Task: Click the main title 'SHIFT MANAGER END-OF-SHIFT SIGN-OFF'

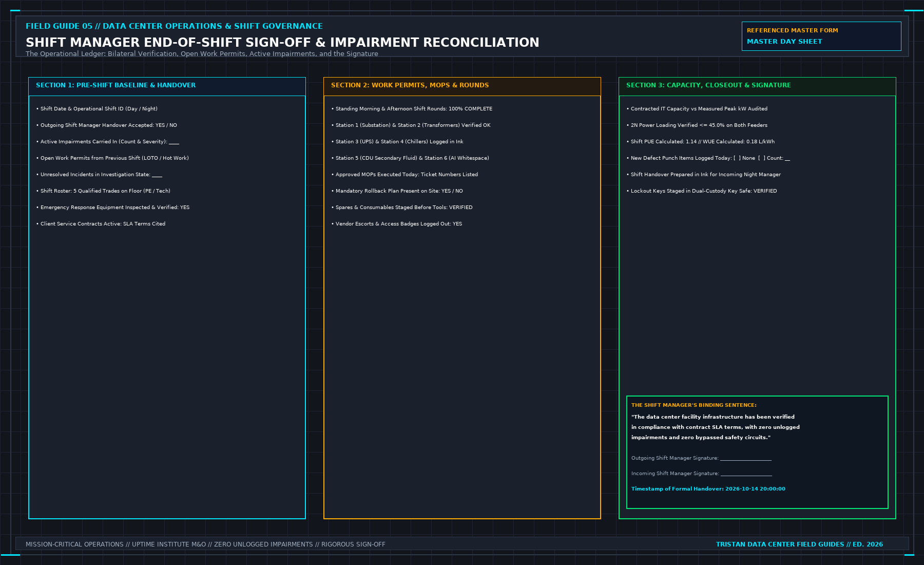Action: [x=282, y=43]
